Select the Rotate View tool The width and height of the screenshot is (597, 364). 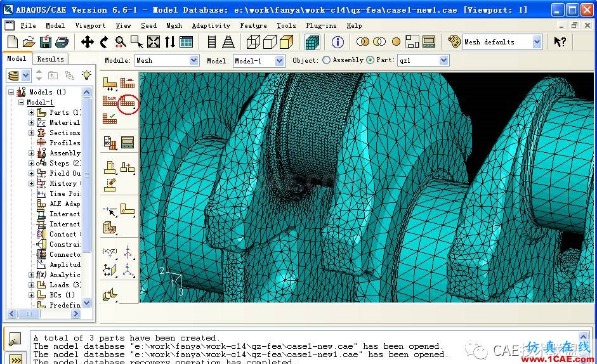[x=104, y=42]
